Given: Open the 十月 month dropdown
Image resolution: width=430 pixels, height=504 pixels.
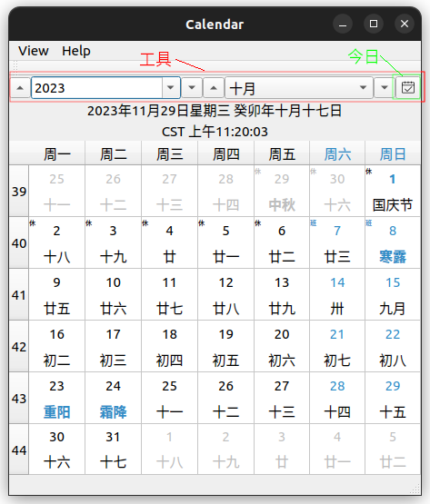Looking at the screenshot, I should tap(299, 87).
